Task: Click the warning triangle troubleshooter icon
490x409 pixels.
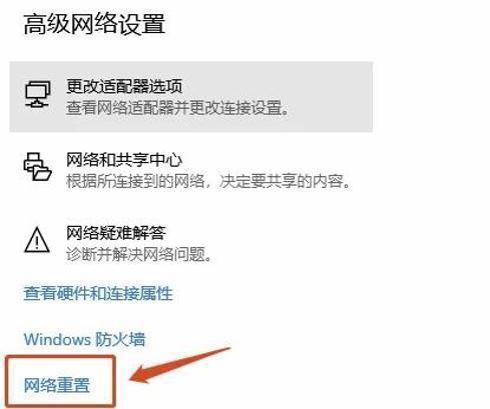Action: [37, 240]
